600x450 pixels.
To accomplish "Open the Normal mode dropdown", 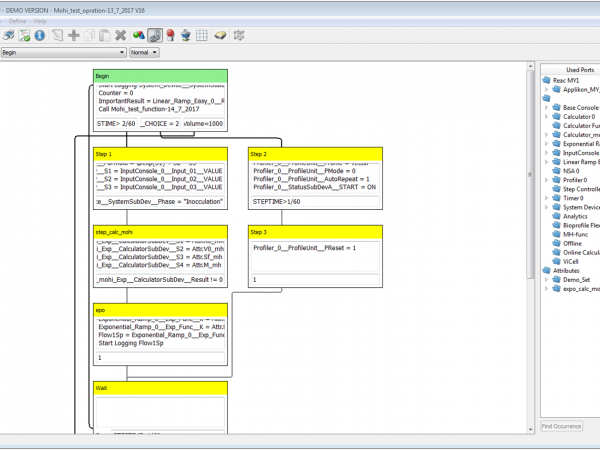I will (x=144, y=52).
